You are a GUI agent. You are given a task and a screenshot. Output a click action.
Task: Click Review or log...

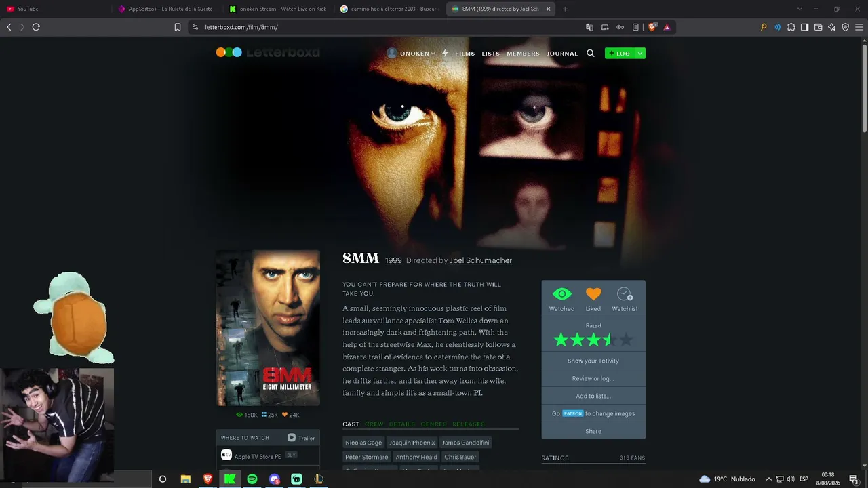pyautogui.click(x=593, y=379)
